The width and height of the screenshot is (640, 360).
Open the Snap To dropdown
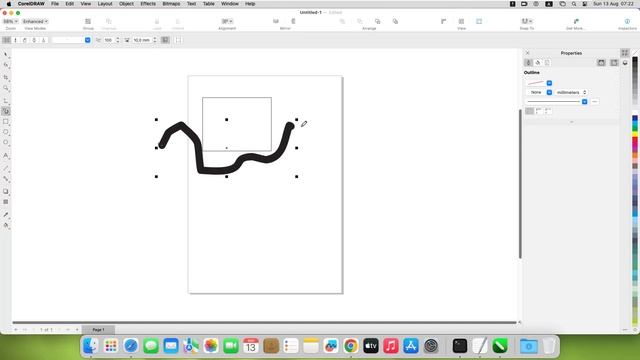(527, 21)
